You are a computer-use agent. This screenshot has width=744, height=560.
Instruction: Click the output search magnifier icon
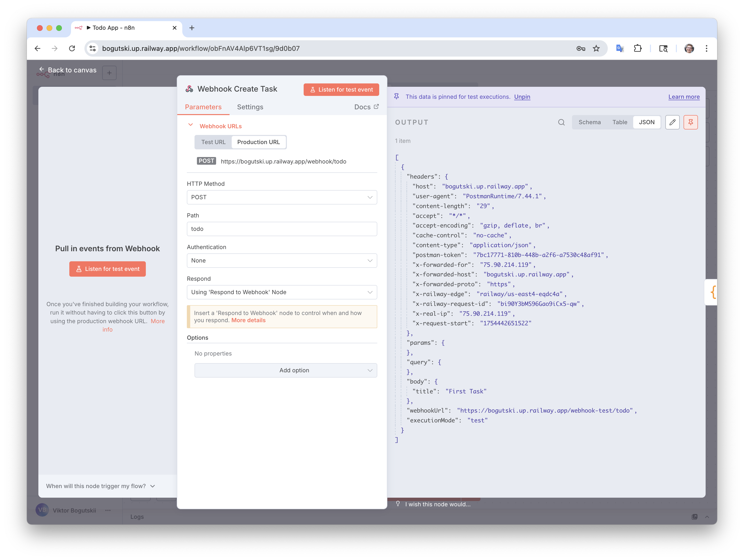click(561, 122)
